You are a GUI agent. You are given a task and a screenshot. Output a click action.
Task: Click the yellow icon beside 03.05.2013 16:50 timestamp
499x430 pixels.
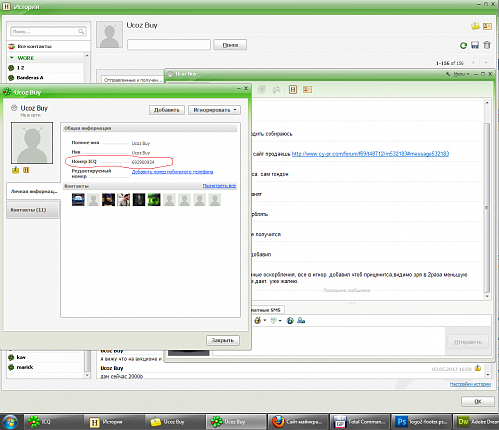point(478,368)
